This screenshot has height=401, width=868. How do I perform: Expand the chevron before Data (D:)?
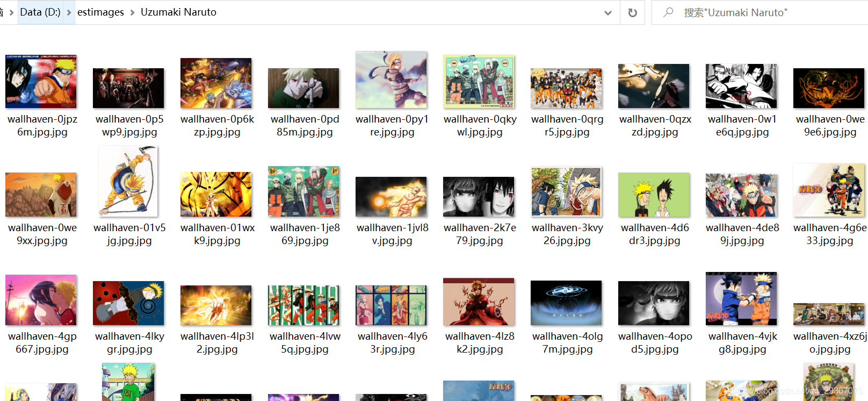point(11,12)
